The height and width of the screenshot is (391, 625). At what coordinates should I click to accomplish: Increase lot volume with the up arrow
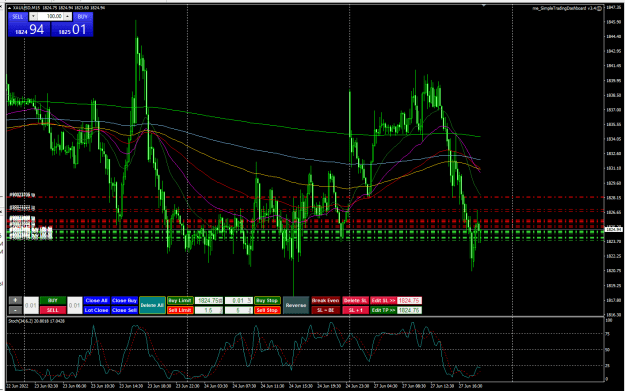point(68,16)
